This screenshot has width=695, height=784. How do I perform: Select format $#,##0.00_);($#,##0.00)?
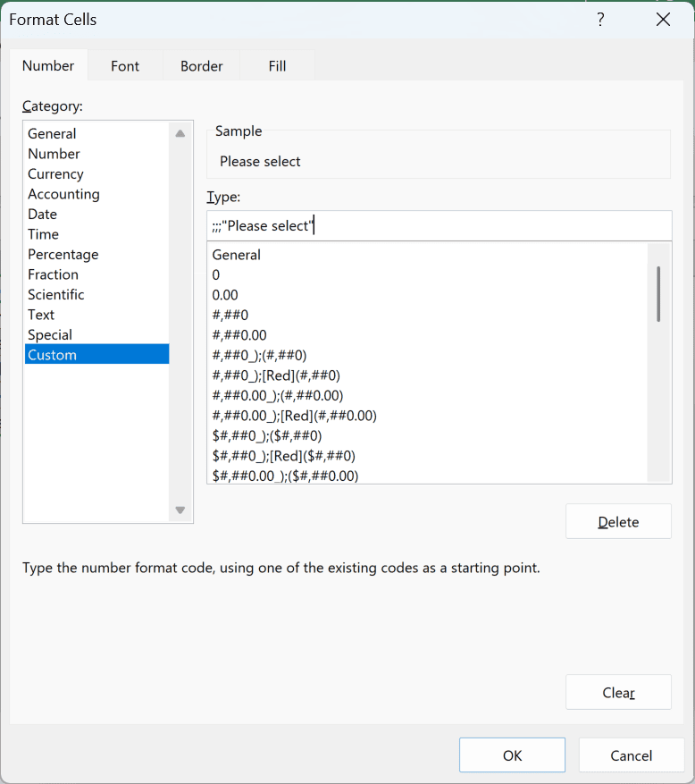coord(429,475)
